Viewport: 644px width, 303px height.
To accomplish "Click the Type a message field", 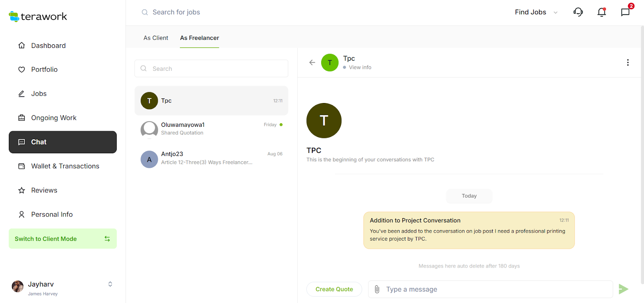I will [495, 289].
